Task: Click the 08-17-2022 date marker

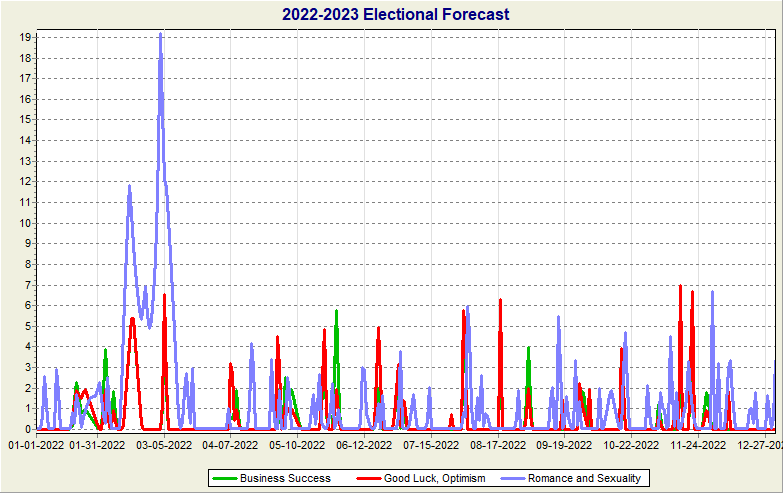Action: click(x=498, y=444)
